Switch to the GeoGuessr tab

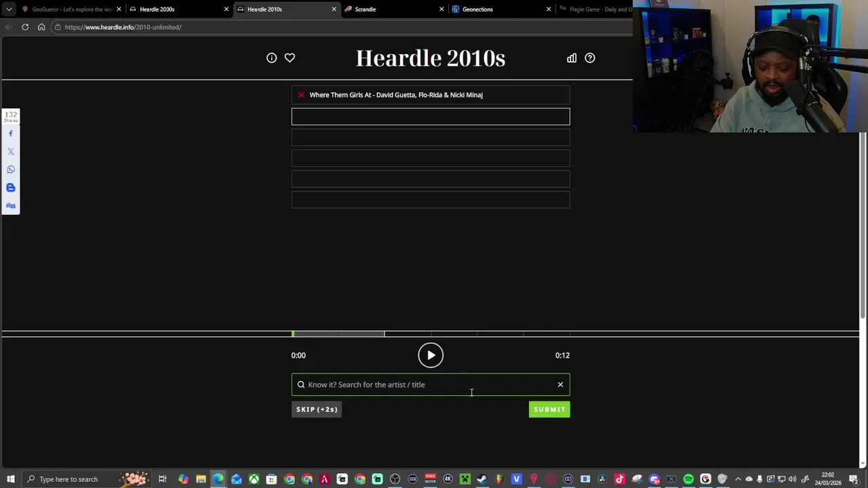coord(71,9)
